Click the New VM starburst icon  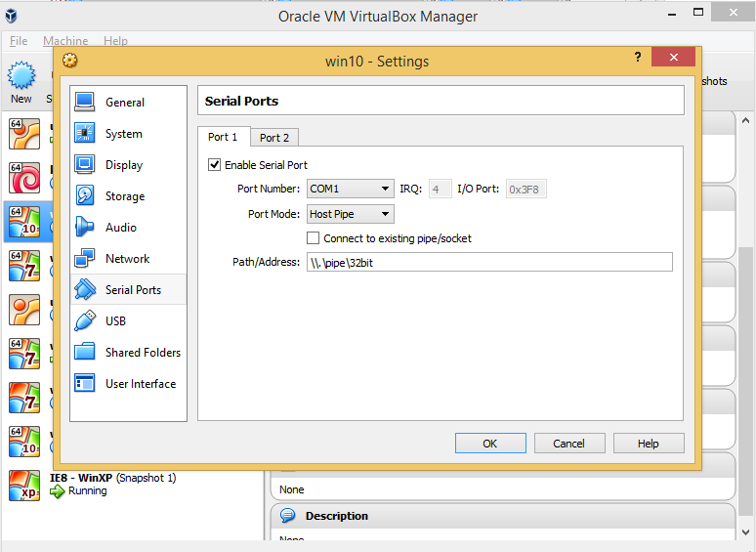coord(21,75)
